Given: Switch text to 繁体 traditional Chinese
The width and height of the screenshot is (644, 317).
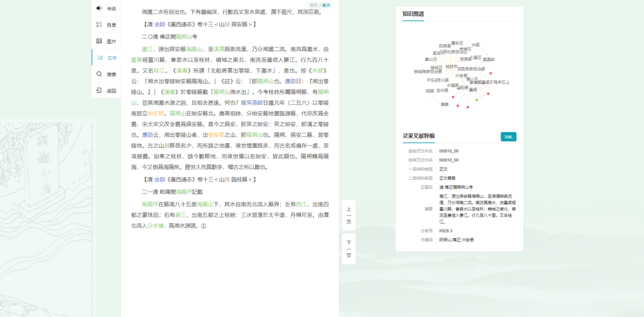Looking at the screenshot, I should click(x=326, y=5).
